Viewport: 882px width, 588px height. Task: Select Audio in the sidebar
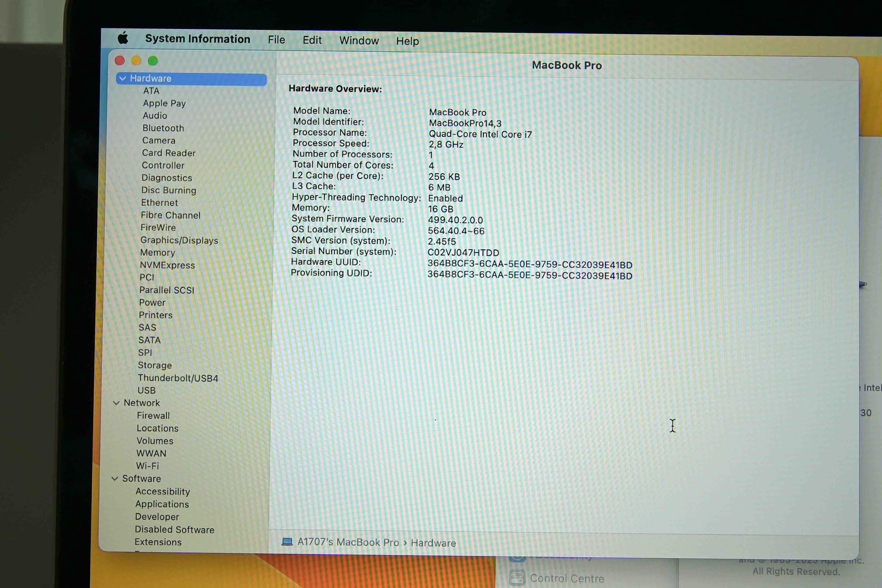(x=155, y=115)
